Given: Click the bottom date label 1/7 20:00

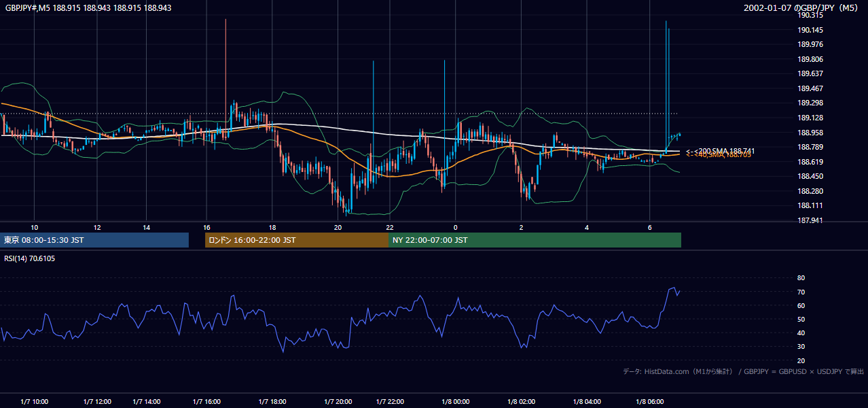Looking at the screenshot, I should [x=338, y=401].
